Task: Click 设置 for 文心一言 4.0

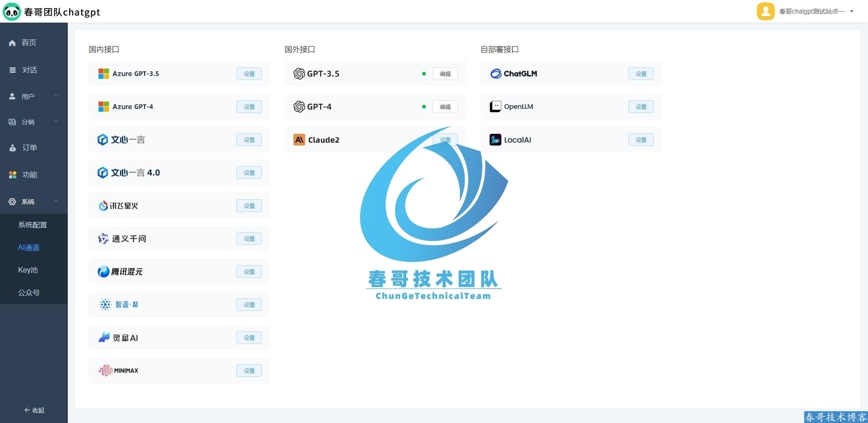Action: pyautogui.click(x=249, y=173)
